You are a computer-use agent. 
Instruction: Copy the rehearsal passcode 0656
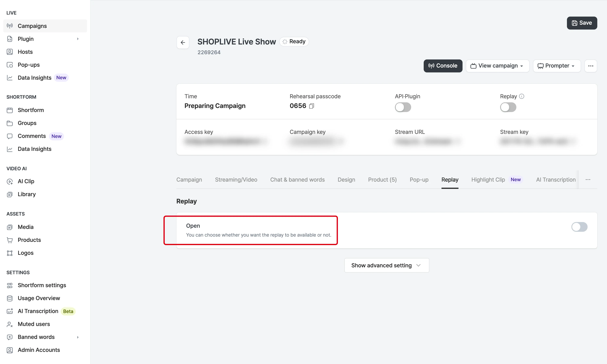[x=312, y=106]
